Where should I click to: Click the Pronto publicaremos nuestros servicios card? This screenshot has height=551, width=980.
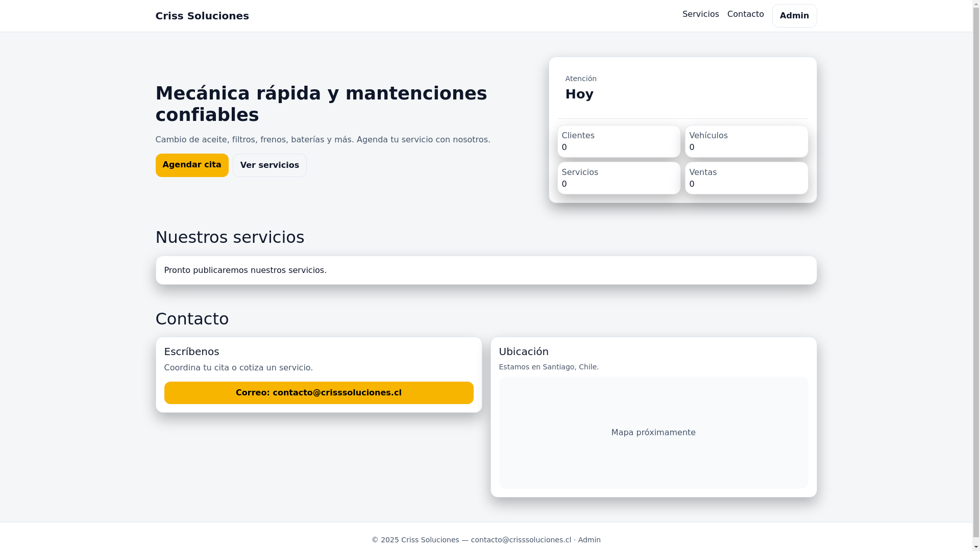coord(485,270)
